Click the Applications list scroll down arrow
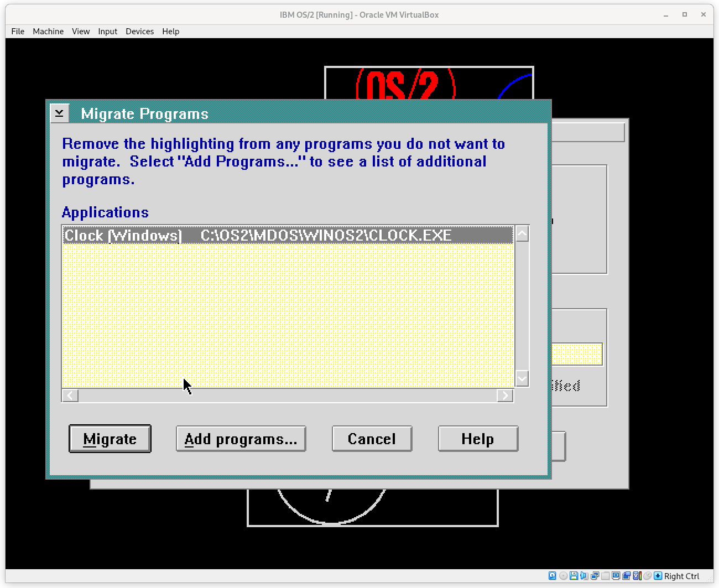 pos(522,378)
